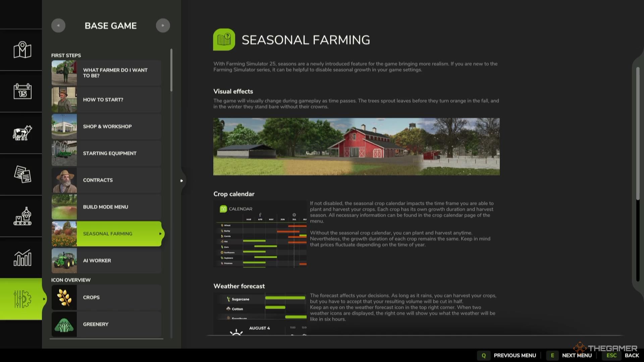Go to next help category arrow
The width and height of the screenshot is (644, 362).
pyautogui.click(x=163, y=25)
